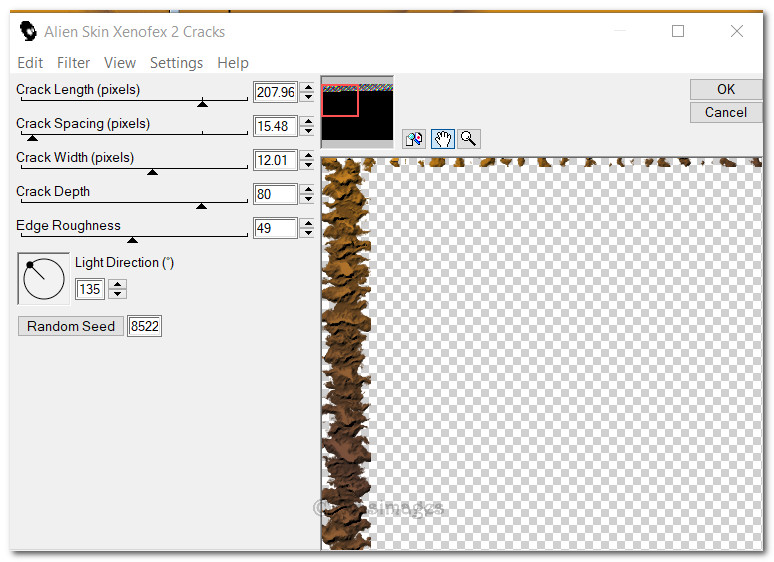This screenshot has height=562, width=774.
Task: Increase Crack Depth with up arrow
Action: coord(309,189)
